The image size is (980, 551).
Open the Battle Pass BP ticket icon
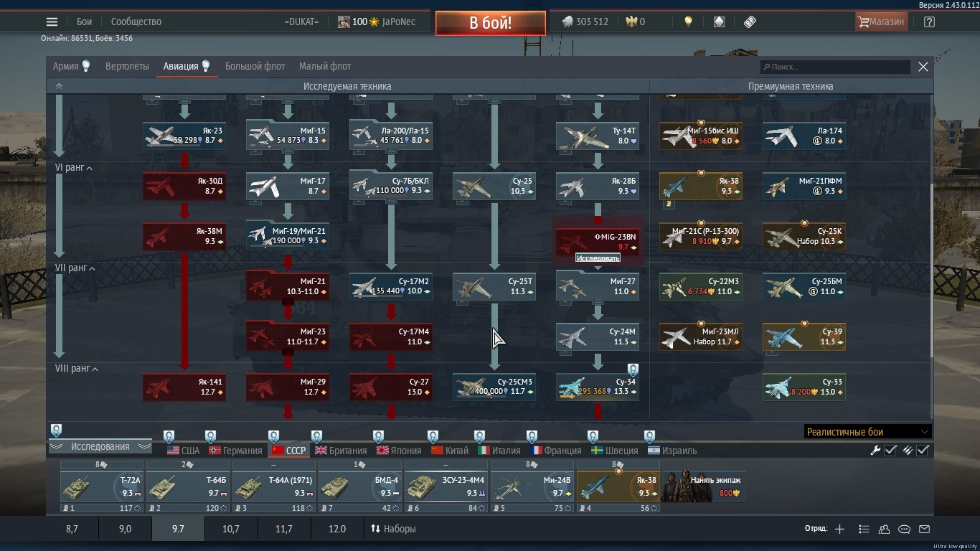click(750, 22)
